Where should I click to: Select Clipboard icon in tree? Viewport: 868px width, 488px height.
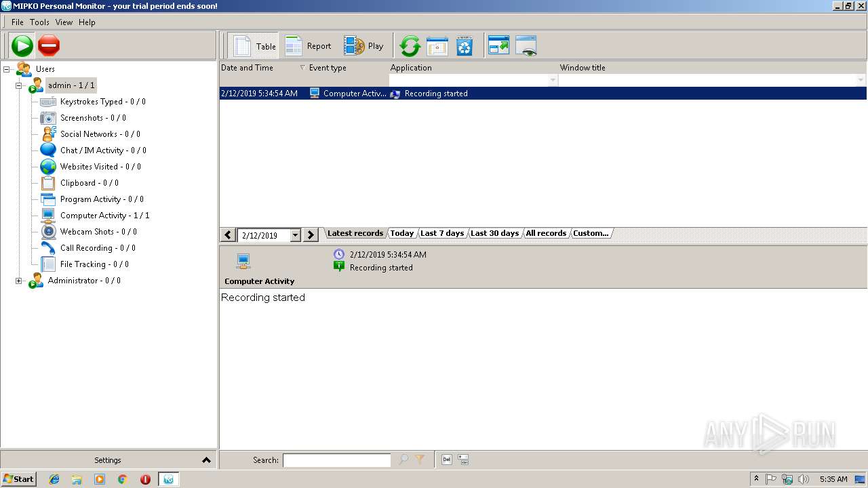pyautogui.click(x=48, y=183)
